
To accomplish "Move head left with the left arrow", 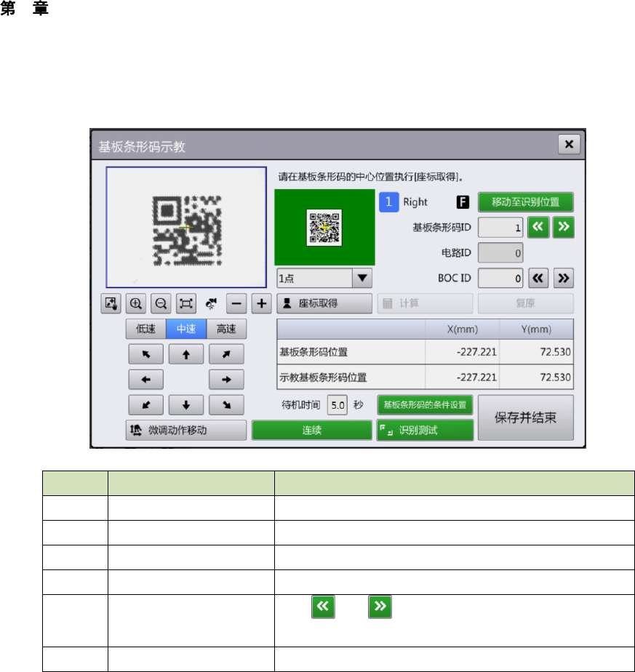I will [x=145, y=380].
